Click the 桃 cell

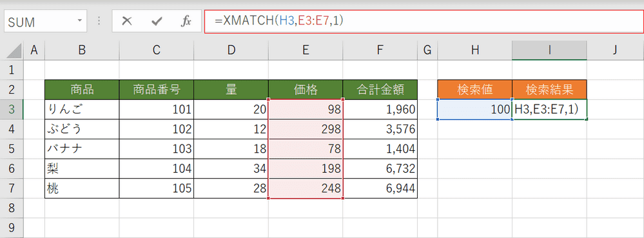click(x=82, y=189)
